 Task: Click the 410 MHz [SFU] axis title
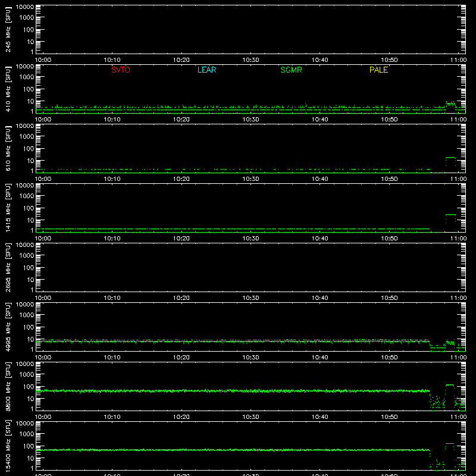point(8,89)
